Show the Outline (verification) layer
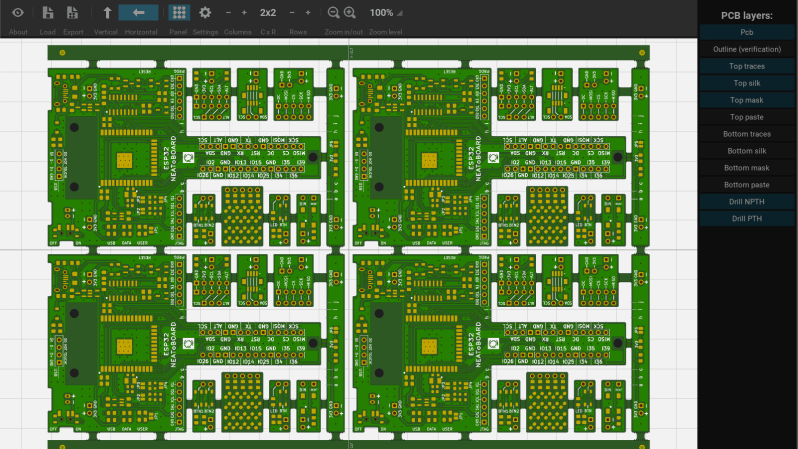Image resolution: width=798 pixels, height=449 pixels. coord(747,49)
